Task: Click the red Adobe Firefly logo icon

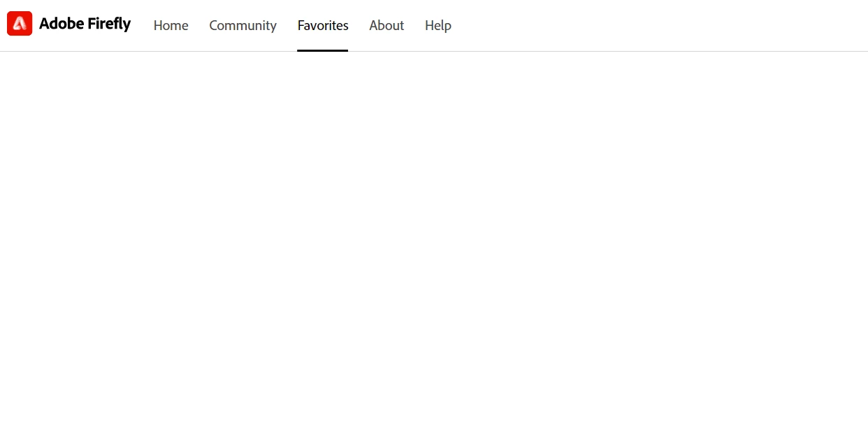Action: (20, 24)
